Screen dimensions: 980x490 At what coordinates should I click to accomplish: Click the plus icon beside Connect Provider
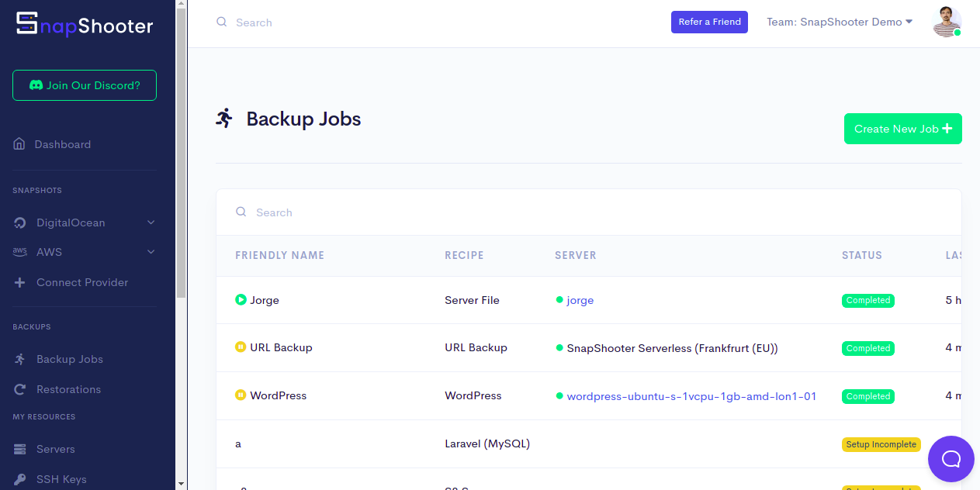[x=20, y=283]
